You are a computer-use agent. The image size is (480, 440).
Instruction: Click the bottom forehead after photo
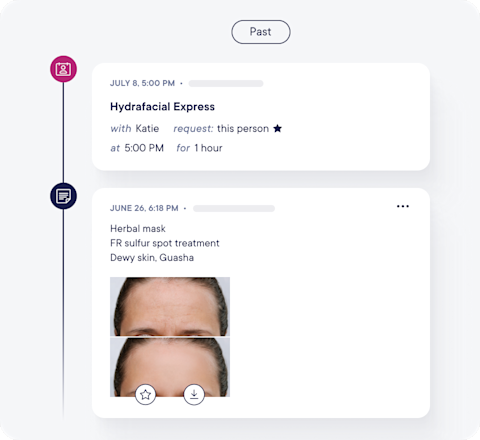[170, 367]
